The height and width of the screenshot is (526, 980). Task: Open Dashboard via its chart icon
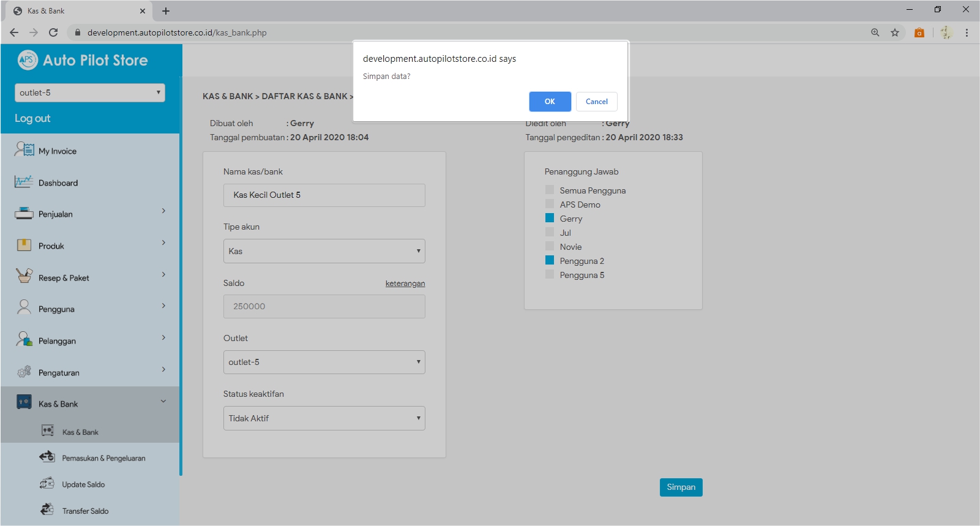24,182
